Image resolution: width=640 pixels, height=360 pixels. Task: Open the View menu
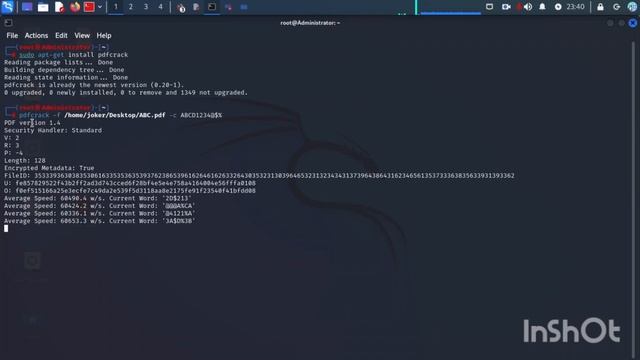pos(82,36)
